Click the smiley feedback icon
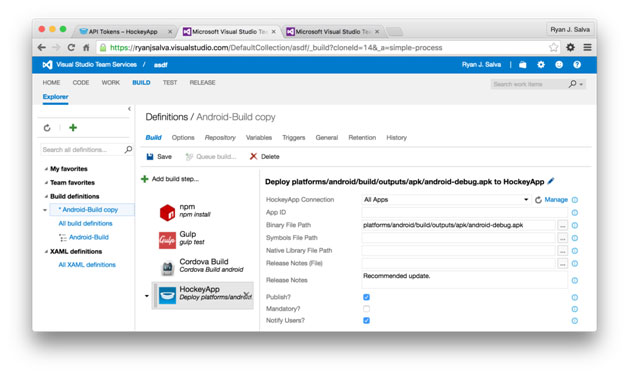Viewport: 628px width, 376px height. click(x=559, y=64)
